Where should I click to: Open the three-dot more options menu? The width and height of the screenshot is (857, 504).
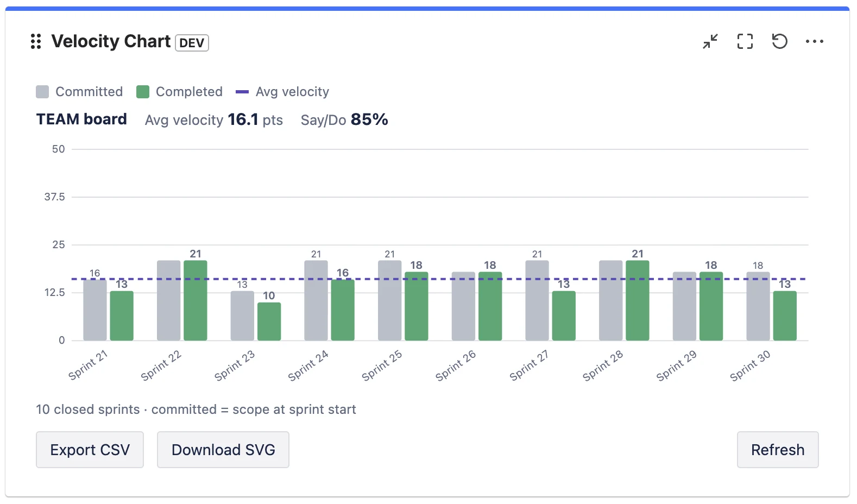point(815,41)
